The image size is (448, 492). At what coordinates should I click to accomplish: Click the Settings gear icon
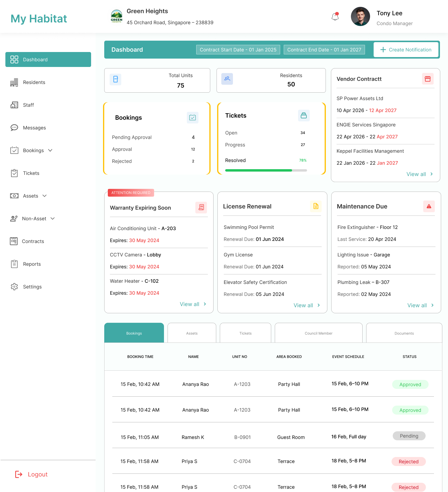click(x=14, y=287)
